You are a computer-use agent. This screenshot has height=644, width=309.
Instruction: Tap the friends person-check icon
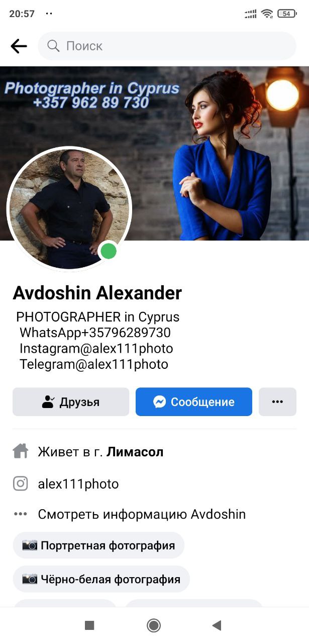coord(48,402)
